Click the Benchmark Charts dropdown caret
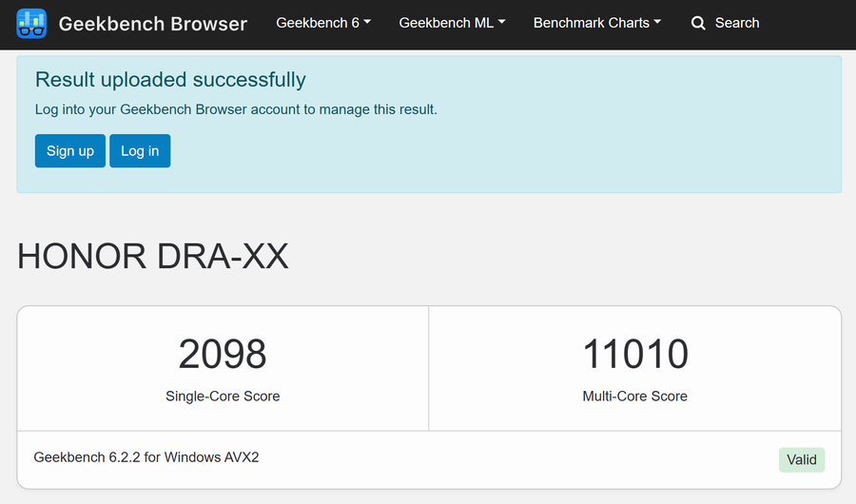The image size is (856, 504). click(657, 22)
